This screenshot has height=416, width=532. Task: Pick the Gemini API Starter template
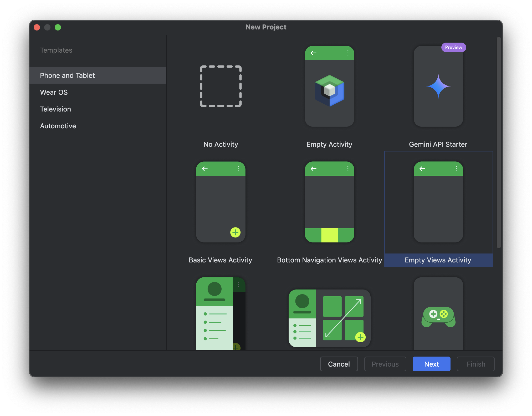[x=438, y=86]
